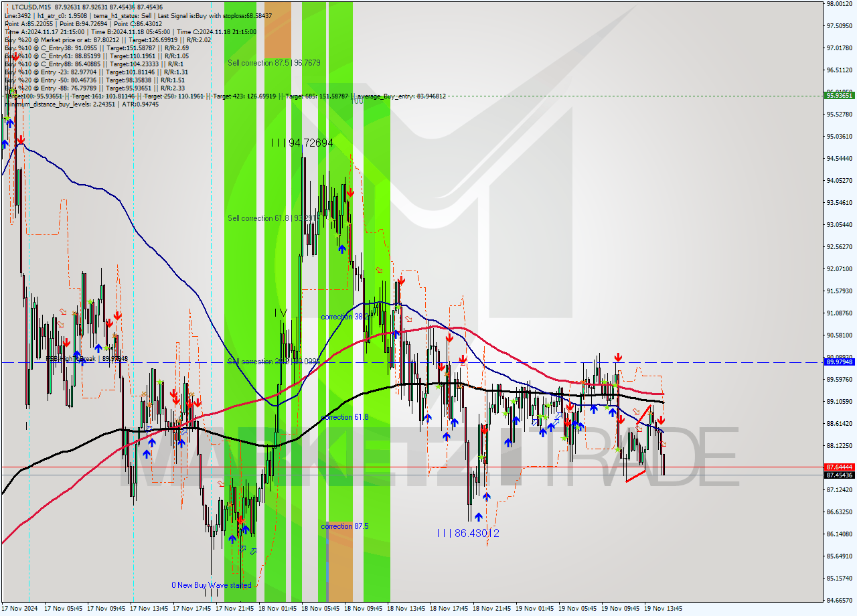Click the '18 Nov 01:45' time label
Image resolution: width=857 pixels, height=616 pixels.
277,609
